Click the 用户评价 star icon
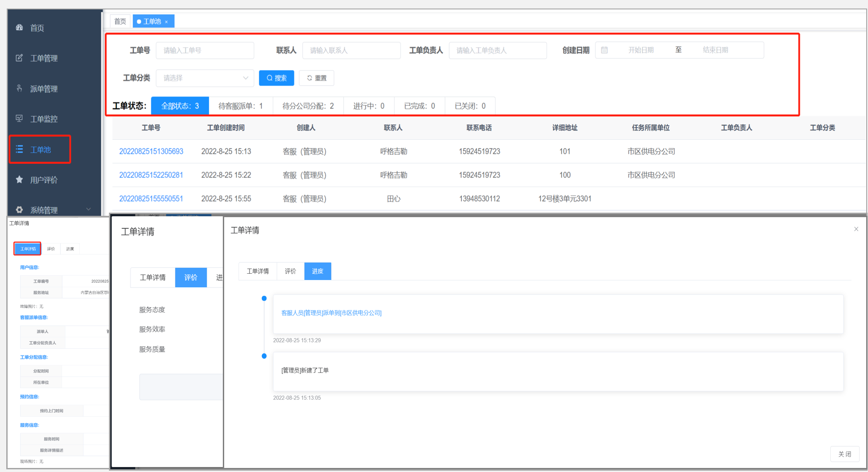The height and width of the screenshot is (472, 868). pos(19,179)
